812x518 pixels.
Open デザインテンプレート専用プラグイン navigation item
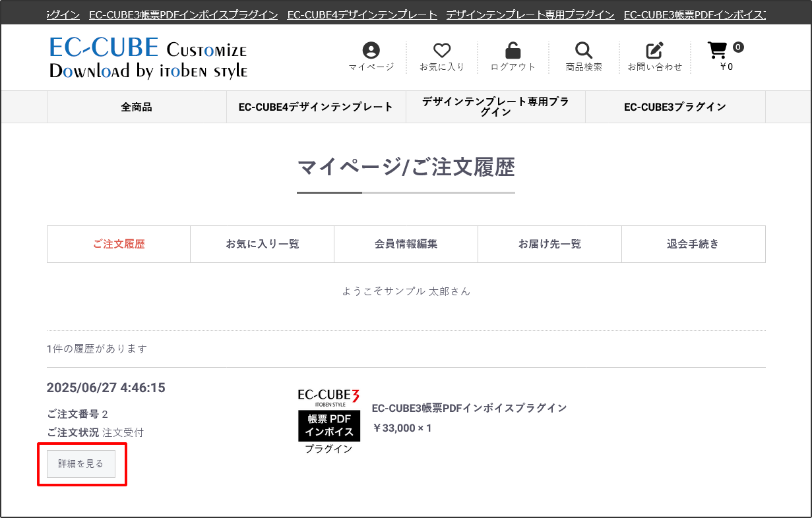click(495, 107)
